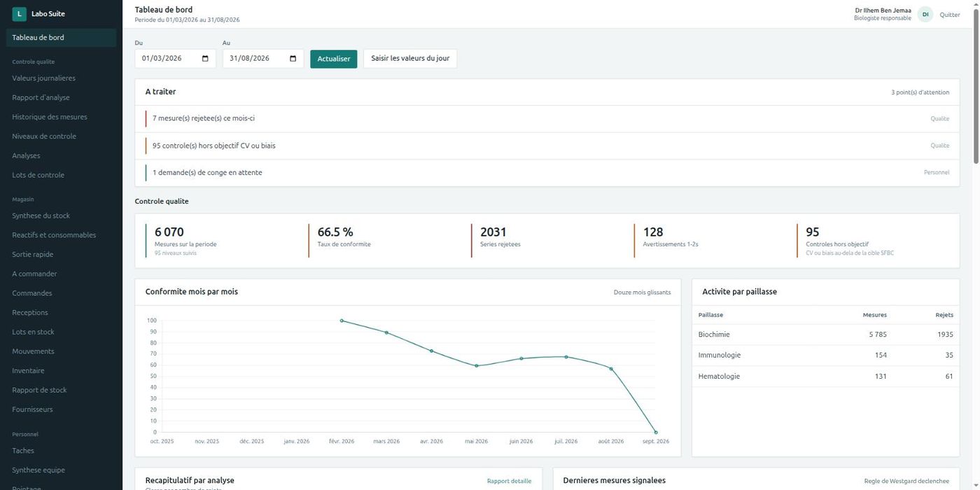Viewport: 980px width, 490px height.
Task: Click the Au date input field
Action: (262, 59)
